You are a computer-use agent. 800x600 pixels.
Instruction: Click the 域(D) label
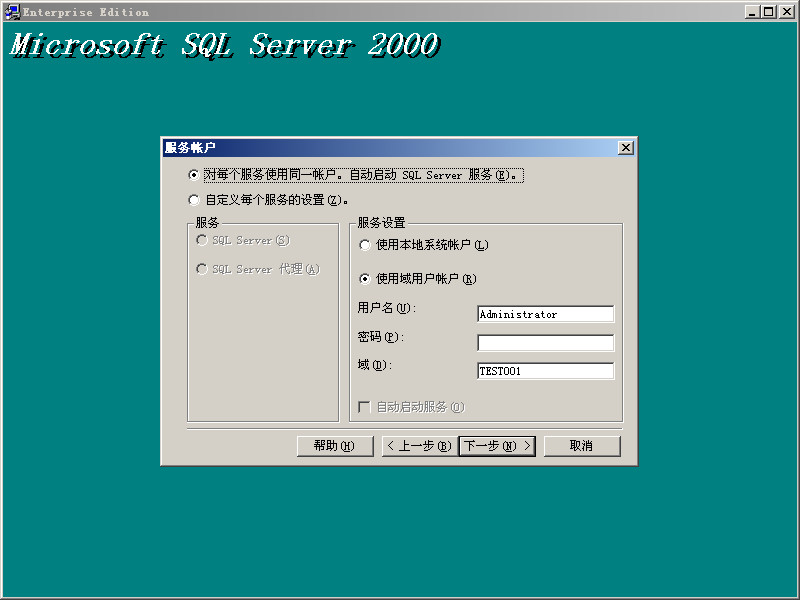point(374,365)
